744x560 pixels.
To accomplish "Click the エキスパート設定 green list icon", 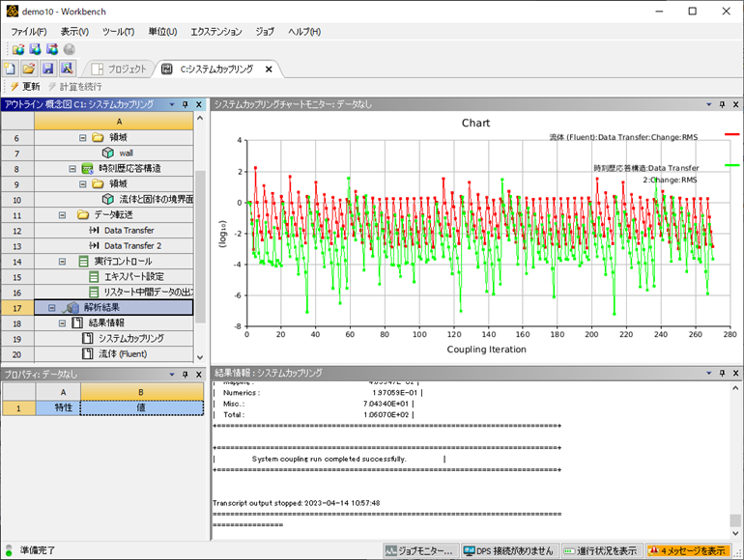I will (95, 276).
